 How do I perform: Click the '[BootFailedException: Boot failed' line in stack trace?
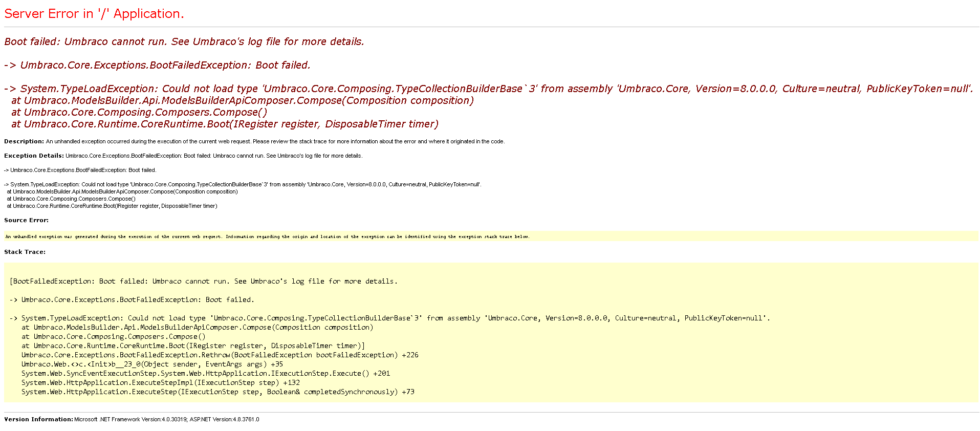[x=204, y=281]
